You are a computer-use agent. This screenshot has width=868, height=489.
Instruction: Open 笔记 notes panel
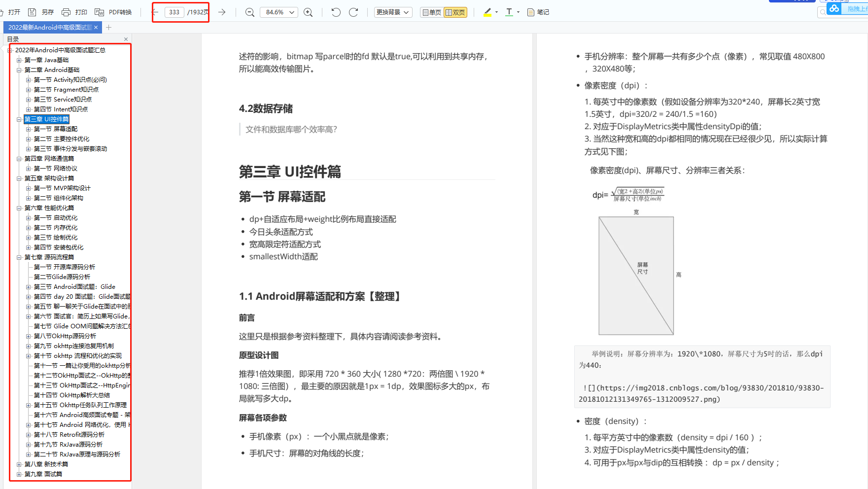pyautogui.click(x=538, y=12)
